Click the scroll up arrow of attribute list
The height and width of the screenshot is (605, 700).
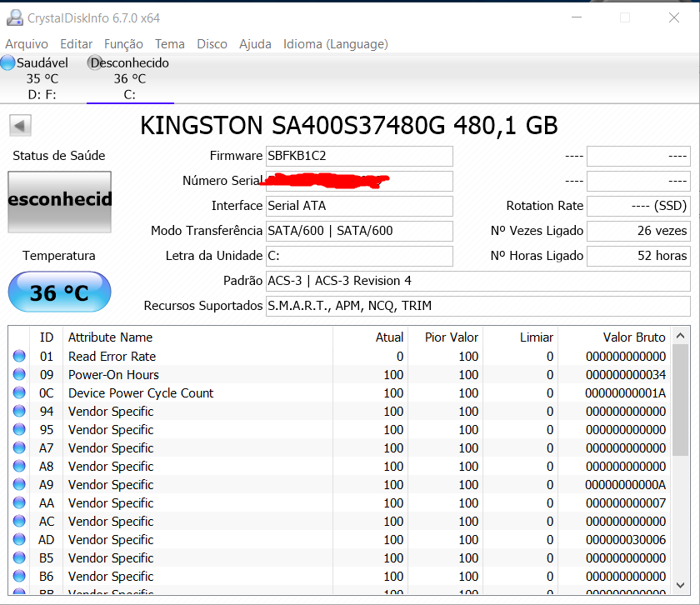click(680, 336)
